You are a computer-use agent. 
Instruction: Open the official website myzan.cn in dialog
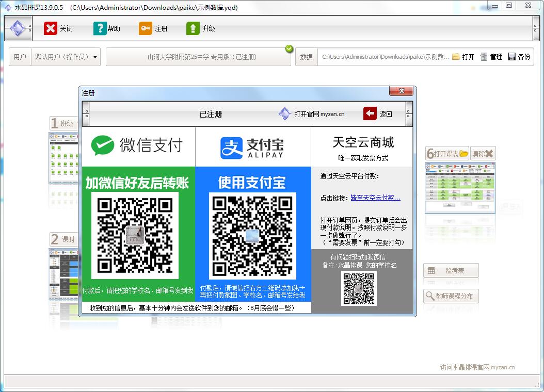pos(312,113)
